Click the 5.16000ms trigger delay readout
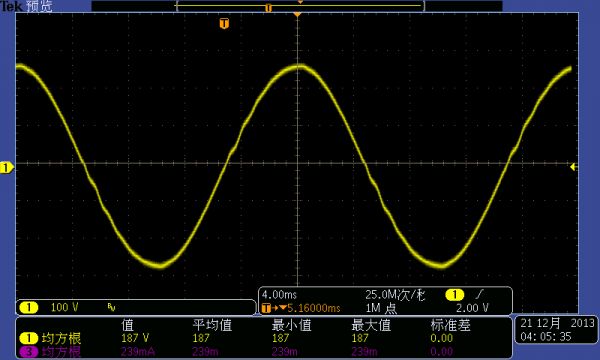The image size is (600, 360). click(x=314, y=308)
